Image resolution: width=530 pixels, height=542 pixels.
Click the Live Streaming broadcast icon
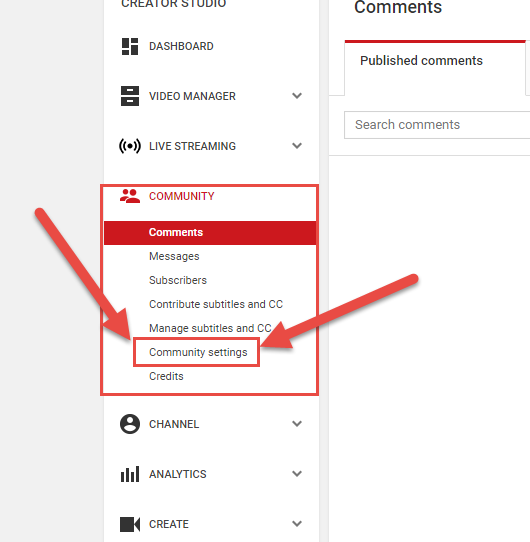130,146
